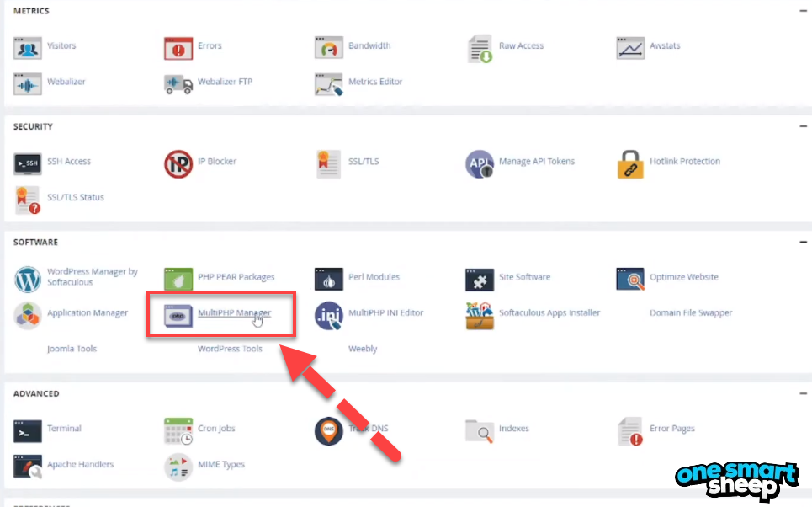812x507 pixels.
Task: Click the Cron Jobs calendar icon
Action: coord(178,431)
